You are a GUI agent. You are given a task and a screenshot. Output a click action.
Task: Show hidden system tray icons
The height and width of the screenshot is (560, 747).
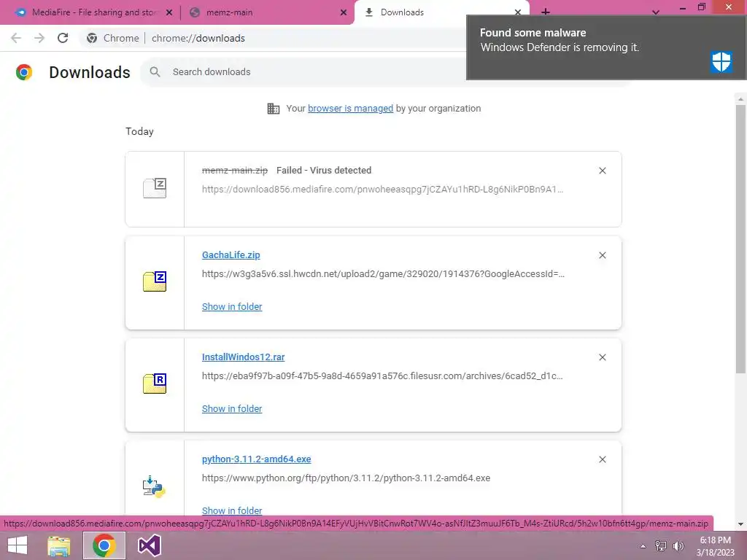[643, 546]
